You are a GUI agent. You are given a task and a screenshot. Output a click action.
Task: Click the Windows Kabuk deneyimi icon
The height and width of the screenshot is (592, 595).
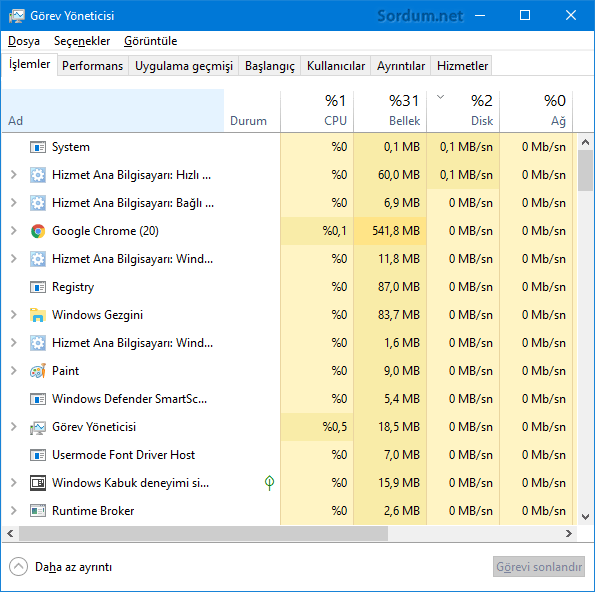[x=38, y=483]
